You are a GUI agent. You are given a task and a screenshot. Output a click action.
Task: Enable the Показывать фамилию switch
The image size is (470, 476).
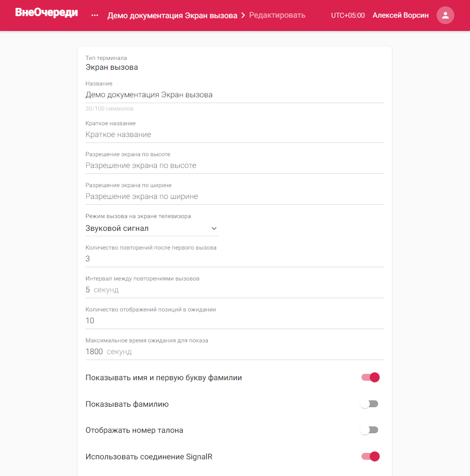pos(370,404)
